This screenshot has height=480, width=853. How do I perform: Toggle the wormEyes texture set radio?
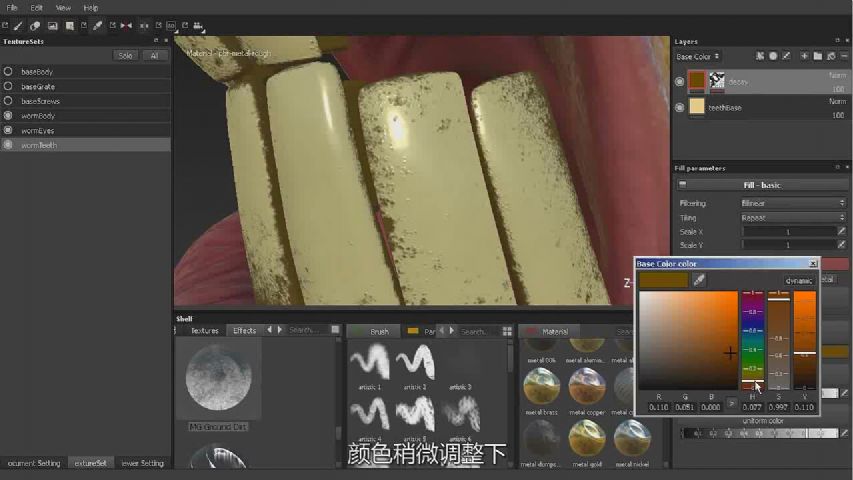coord(8,130)
